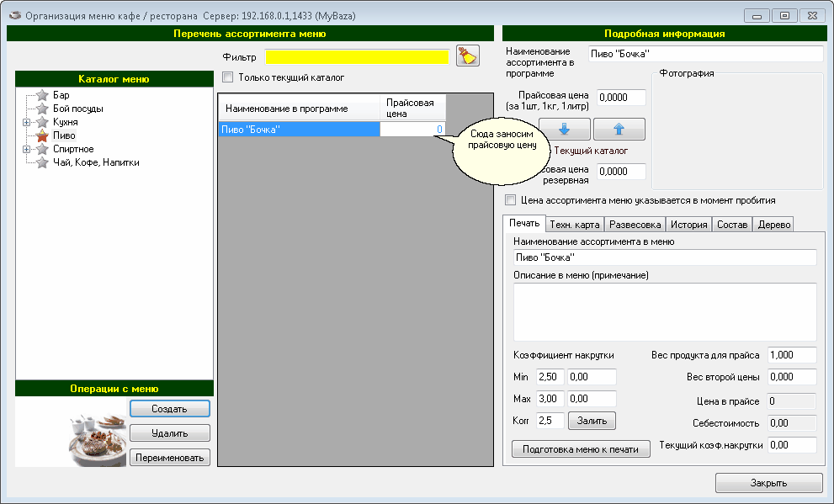Expand the Спиртное tree node

(x=26, y=149)
